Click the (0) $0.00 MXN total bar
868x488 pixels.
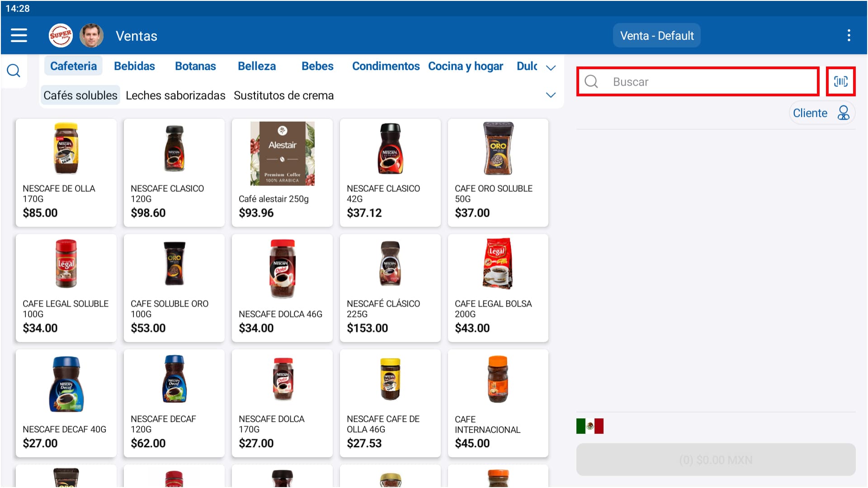point(715,460)
